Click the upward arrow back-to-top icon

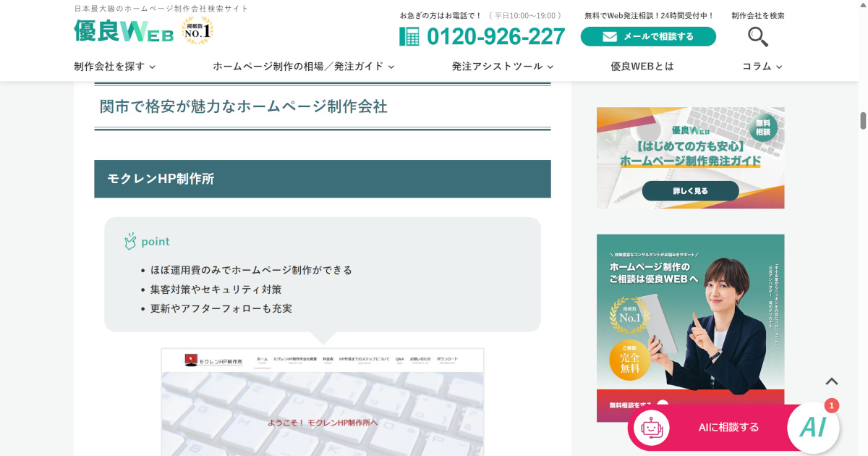pos(833,380)
